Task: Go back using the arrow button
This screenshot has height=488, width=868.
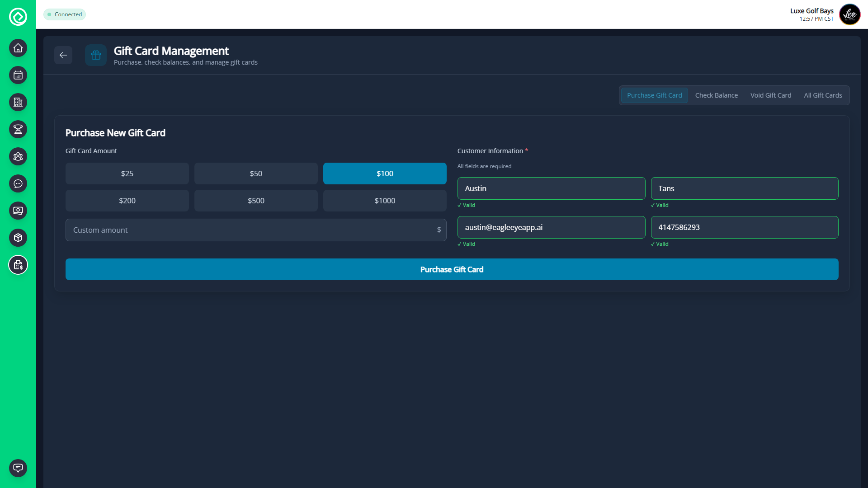Action: [63, 55]
